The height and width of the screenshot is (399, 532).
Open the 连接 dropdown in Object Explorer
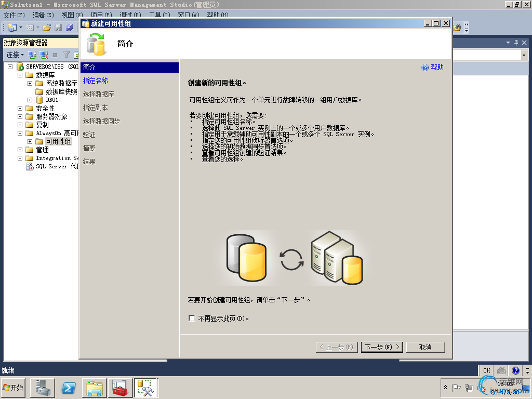pyautogui.click(x=15, y=55)
